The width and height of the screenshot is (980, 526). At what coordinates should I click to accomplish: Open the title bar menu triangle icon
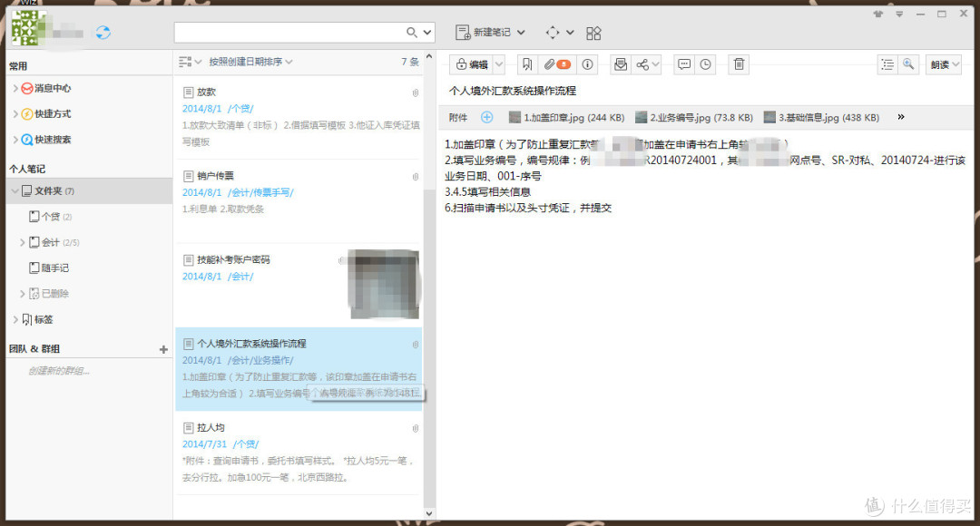point(899,14)
